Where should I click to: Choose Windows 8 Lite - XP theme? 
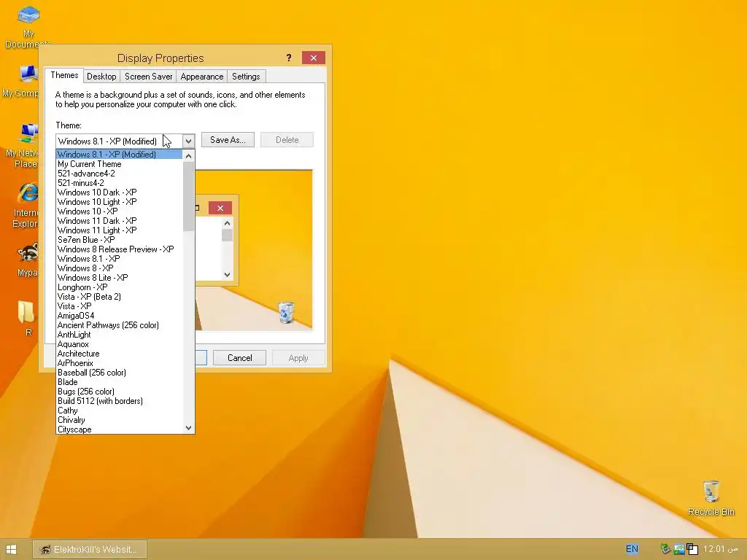pyautogui.click(x=119, y=278)
